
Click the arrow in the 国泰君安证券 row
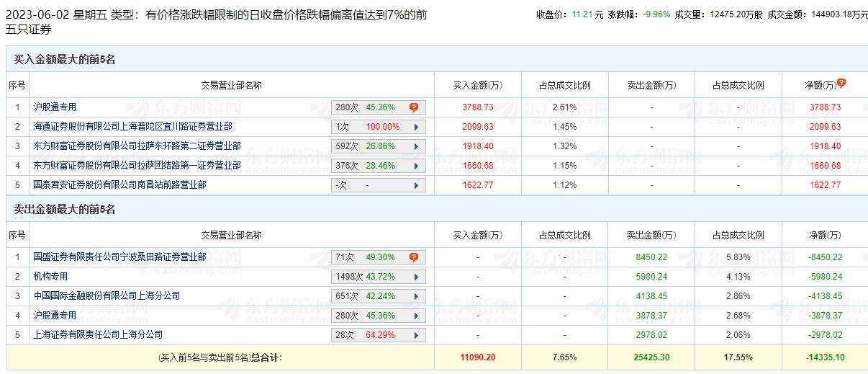tap(416, 185)
